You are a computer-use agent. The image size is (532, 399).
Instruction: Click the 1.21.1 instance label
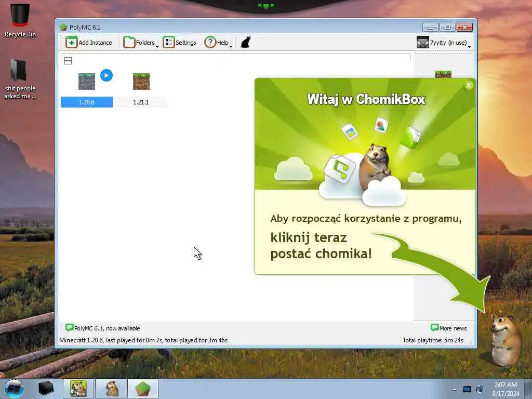click(x=141, y=102)
